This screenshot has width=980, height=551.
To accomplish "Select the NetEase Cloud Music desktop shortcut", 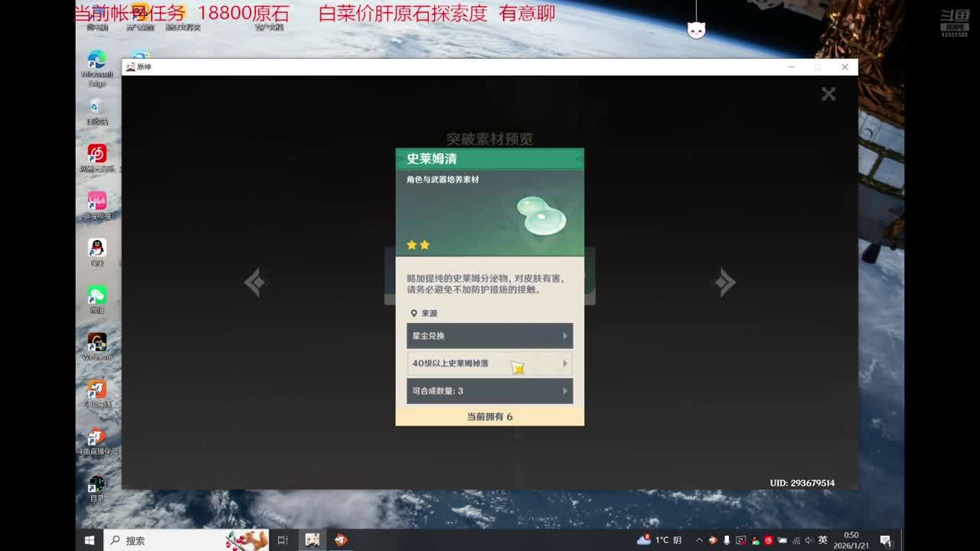I will [96, 158].
